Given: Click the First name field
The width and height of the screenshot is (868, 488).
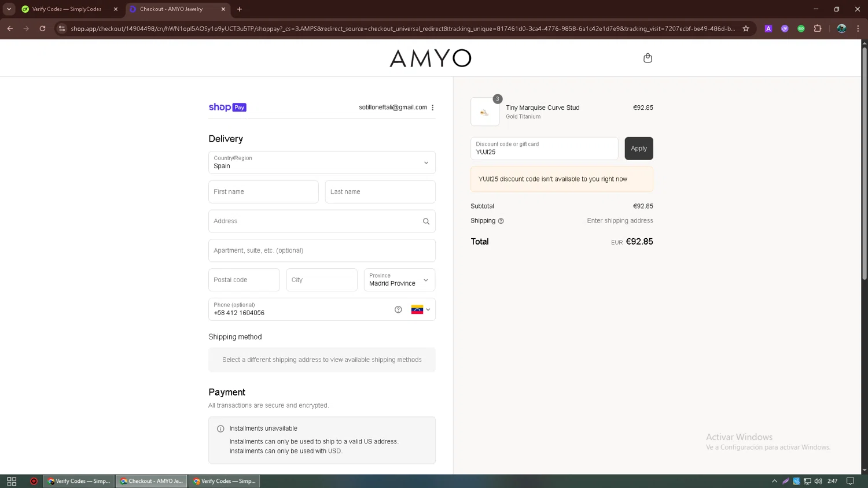Looking at the screenshot, I should [x=263, y=192].
